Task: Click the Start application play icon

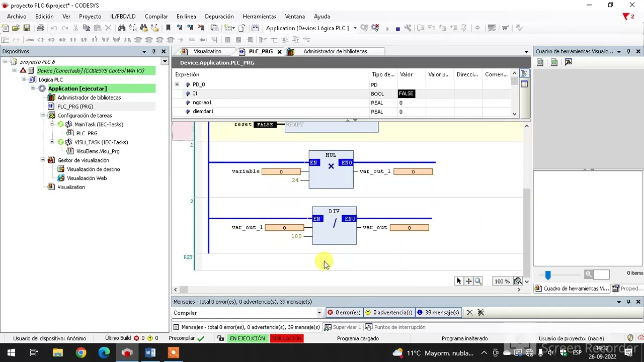Action: [387, 29]
